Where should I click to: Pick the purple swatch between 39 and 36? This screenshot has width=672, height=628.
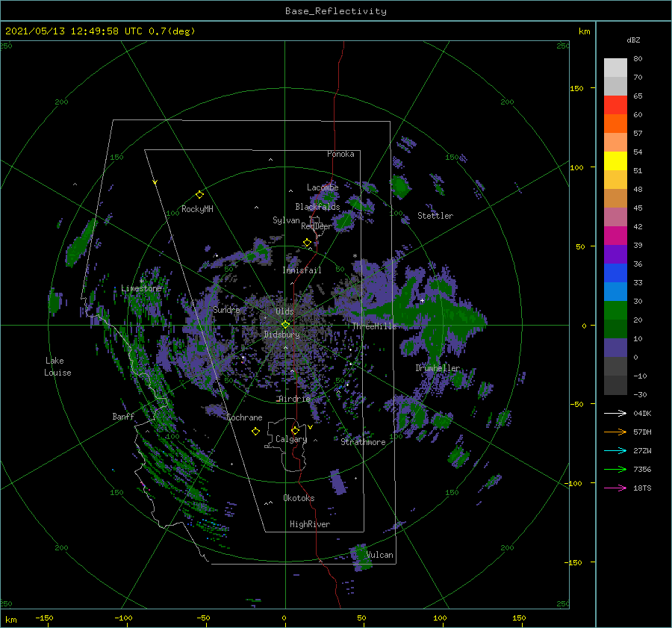coord(615,255)
